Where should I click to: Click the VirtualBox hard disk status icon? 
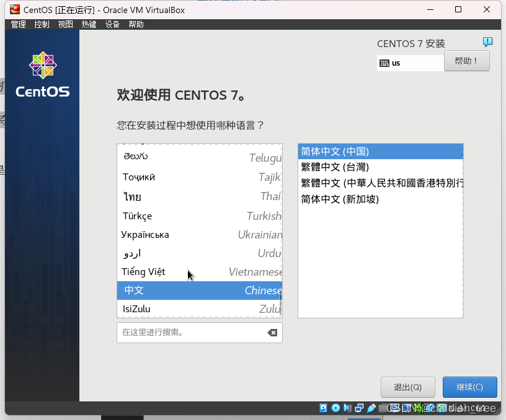[323, 408]
